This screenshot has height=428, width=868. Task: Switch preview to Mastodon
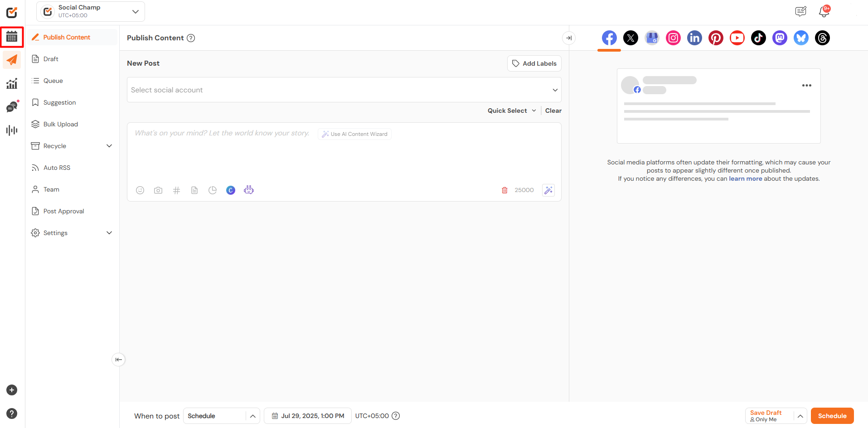click(x=780, y=38)
